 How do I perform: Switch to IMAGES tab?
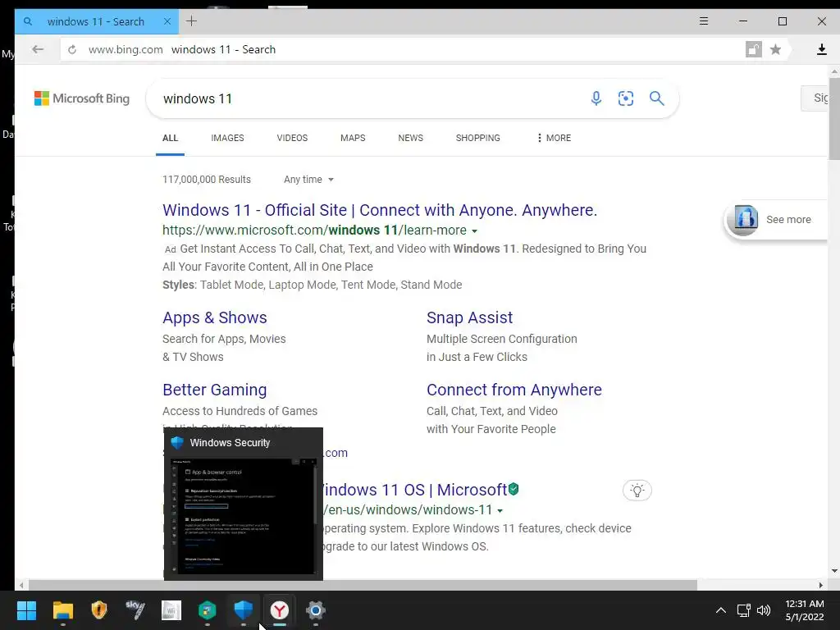tap(227, 138)
